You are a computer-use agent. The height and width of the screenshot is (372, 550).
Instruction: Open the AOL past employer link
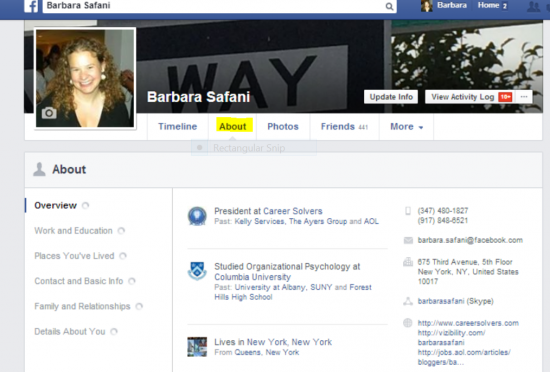(x=371, y=222)
